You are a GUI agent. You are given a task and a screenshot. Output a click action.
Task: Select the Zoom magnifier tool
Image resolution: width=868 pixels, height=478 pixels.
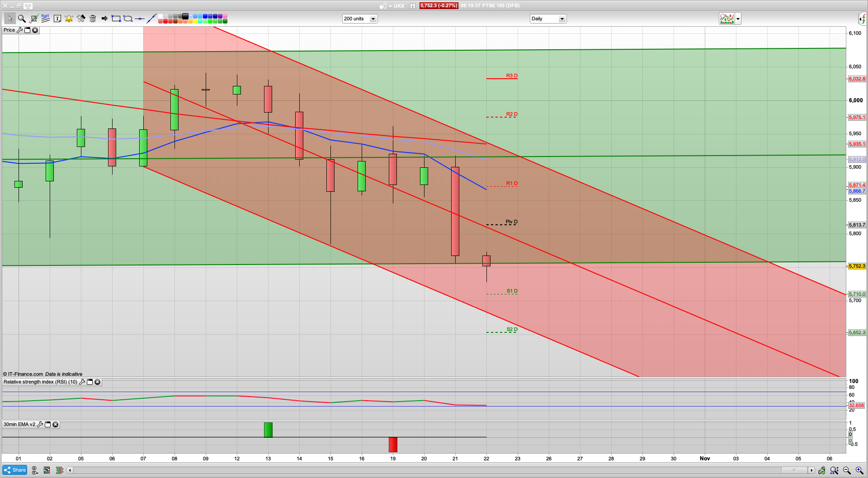22,19
